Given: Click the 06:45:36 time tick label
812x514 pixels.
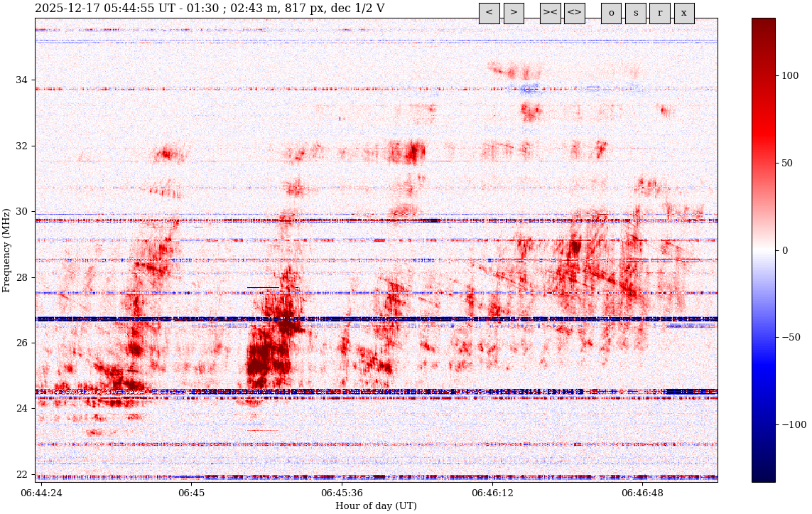Looking at the screenshot, I should [342, 493].
